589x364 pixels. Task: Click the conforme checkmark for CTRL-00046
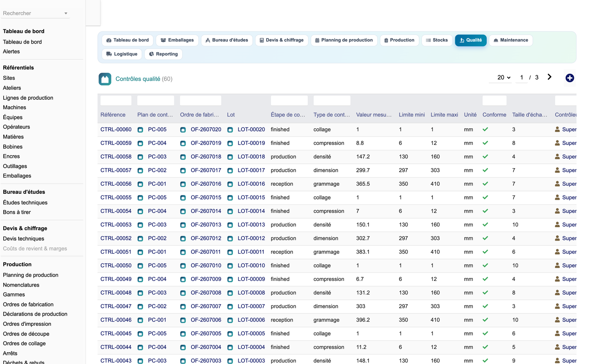coord(485,320)
